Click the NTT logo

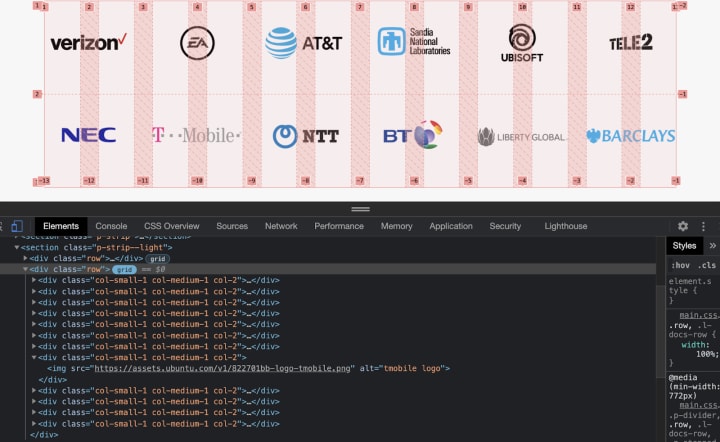(x=305, y=136)
